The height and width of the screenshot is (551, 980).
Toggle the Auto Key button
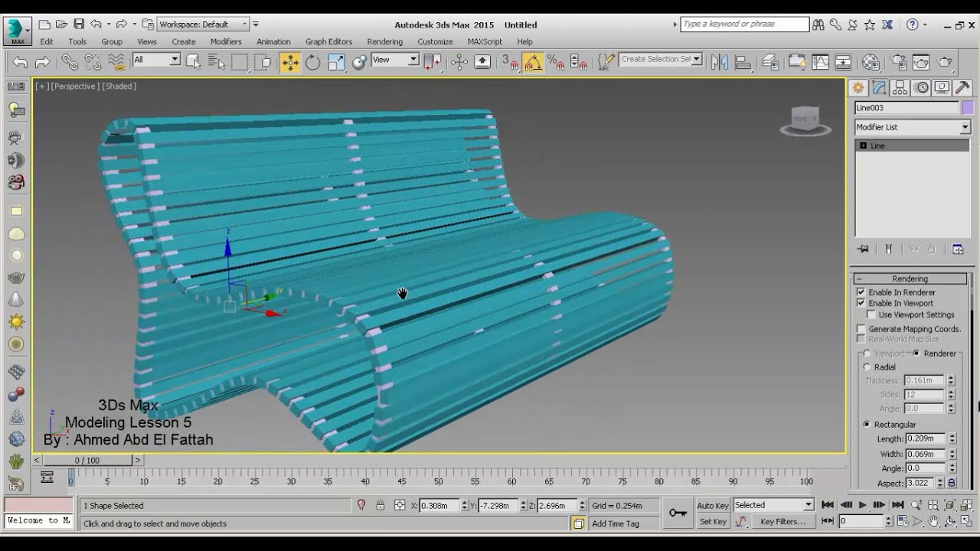coord(712,505)
